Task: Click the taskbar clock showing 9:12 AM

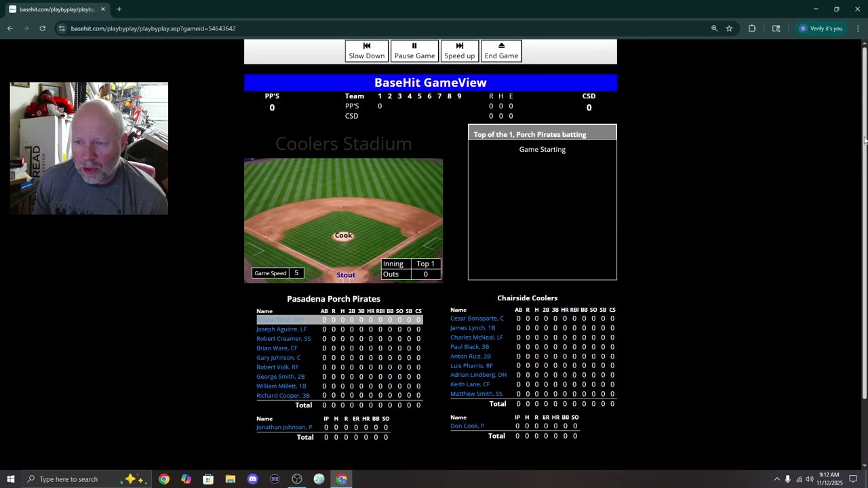Action: tap(829, 479)
